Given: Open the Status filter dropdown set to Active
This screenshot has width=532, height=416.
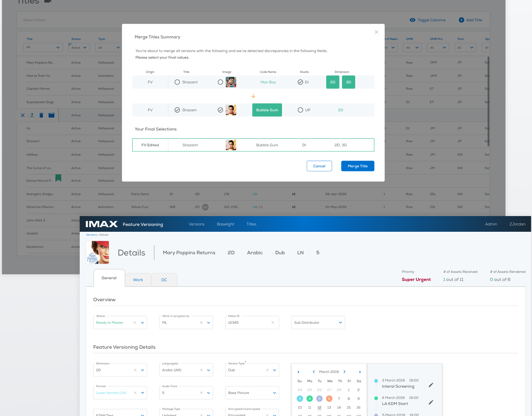Looking at the screenshot, I should pos(79,47).
